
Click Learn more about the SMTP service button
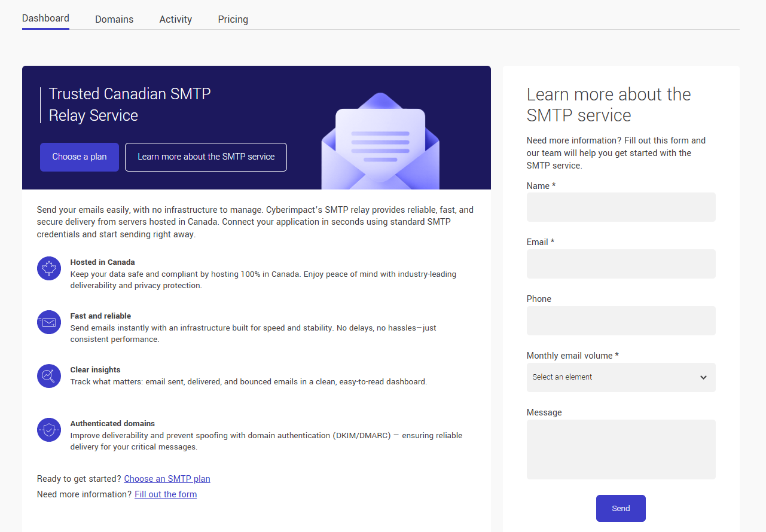pyautogui.click(x=206, y=157)
